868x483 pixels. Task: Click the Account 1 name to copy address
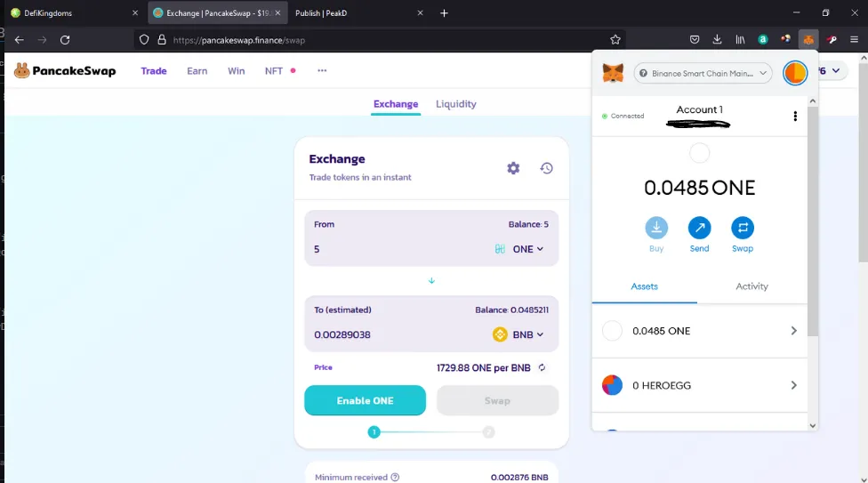coord(699,109)
